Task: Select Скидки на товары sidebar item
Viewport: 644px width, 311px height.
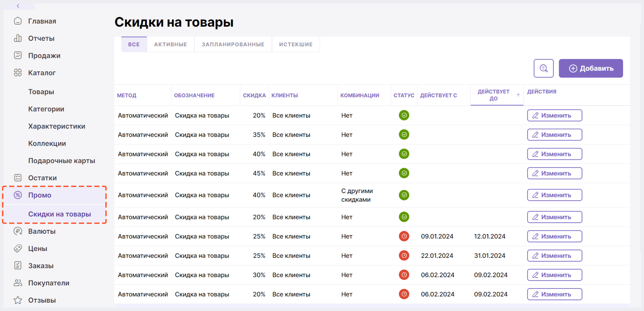Action: 59,214
